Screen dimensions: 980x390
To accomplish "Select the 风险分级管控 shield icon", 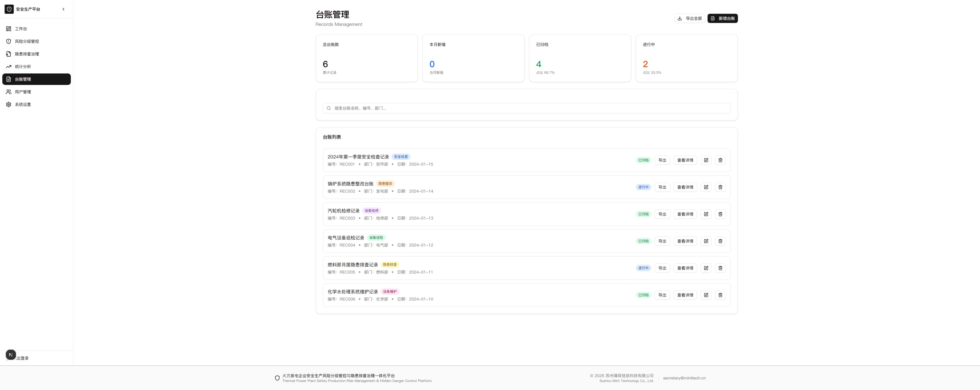I will pyautogui.click(x=8, y=41).
